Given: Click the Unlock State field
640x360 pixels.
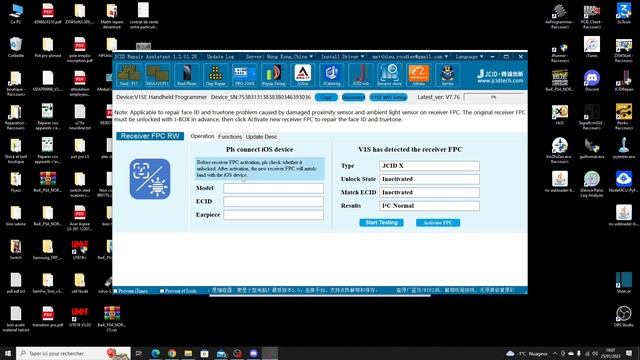Looking at the screenshot, I should (429, 179).
